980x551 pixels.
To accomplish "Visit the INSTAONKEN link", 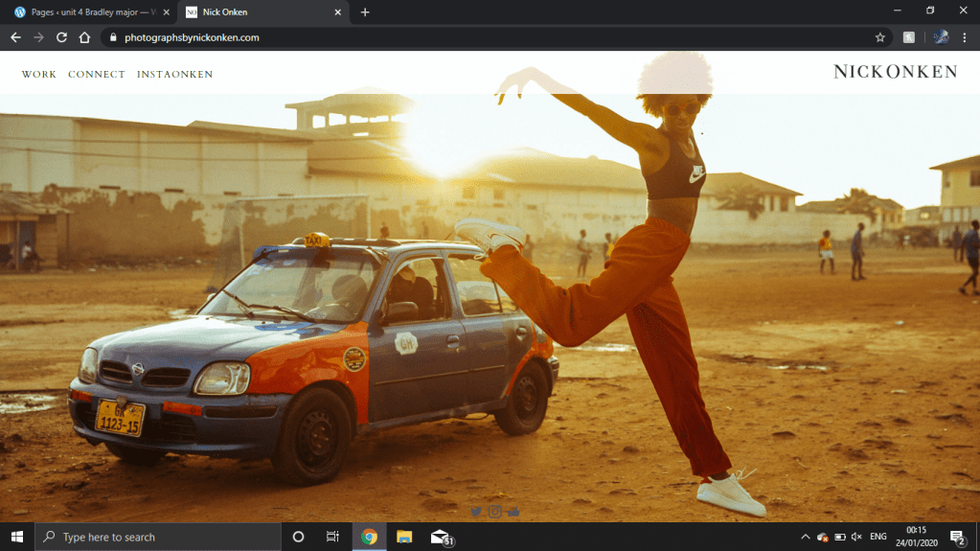I will pyautogui.click(x=174, y=74).
